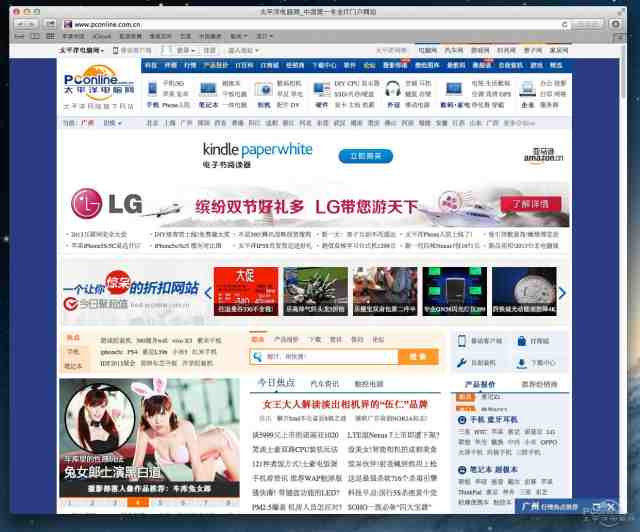Show next deals with right carousel arrow
Screen dimensions: 640x532
562,293
